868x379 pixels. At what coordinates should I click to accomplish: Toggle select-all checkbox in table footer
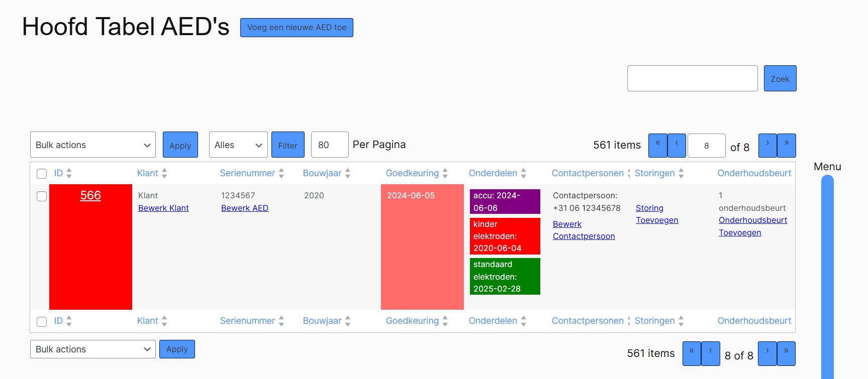(42, 321)
